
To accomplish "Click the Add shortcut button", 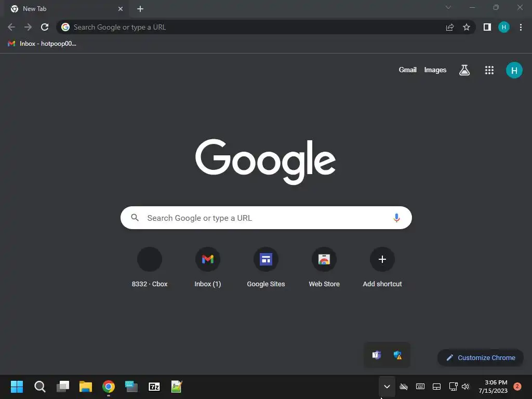I will click(x=382, y=268).
